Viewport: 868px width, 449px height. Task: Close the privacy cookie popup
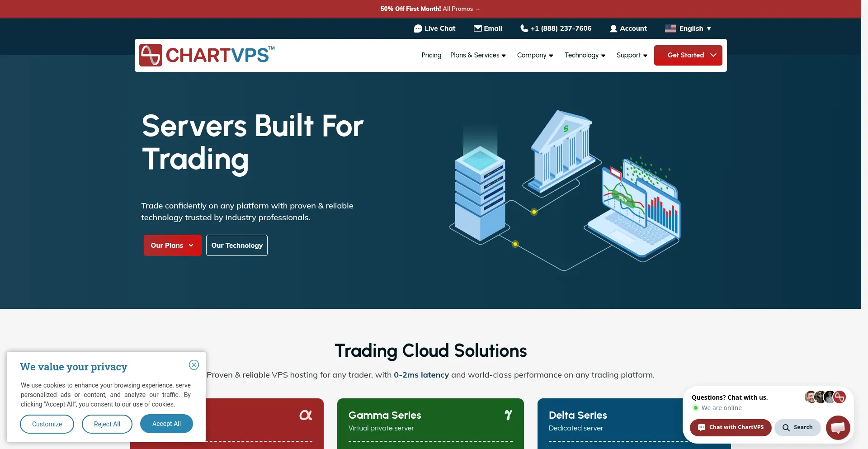pyautogui.click(x=194, y=365)
